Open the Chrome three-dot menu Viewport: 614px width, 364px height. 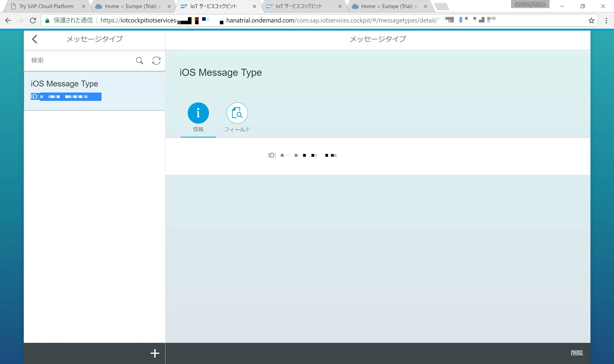(606, 20)
